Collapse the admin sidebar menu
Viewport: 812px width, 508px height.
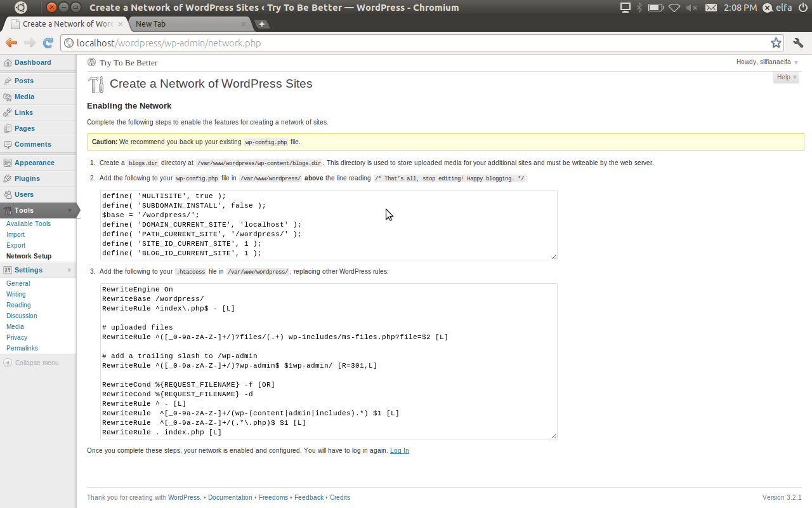[31, 363]
